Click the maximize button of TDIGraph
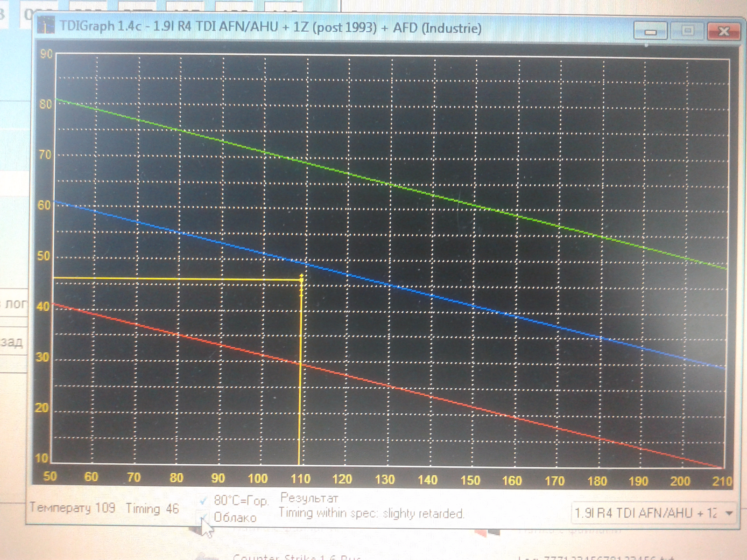The width and height of the screenshot is (747, 560). 687,31
